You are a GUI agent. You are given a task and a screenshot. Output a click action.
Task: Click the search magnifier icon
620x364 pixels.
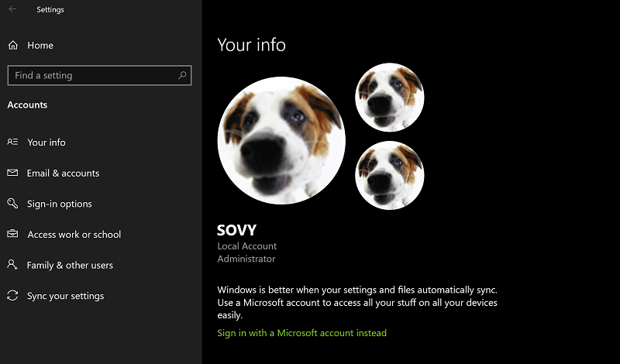pyautogui.click(x=182, y=75)
